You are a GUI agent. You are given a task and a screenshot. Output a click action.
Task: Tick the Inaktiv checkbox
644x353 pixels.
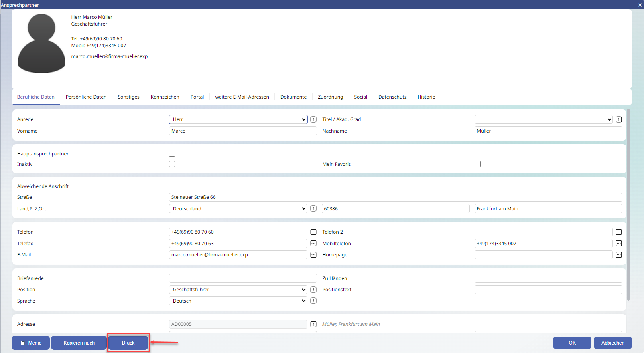click(172, 164)
